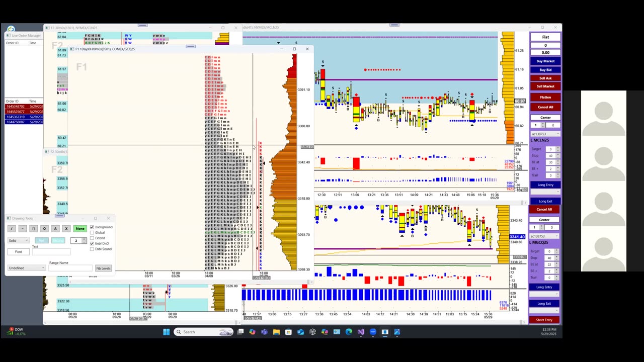Click the Order ID column header in upper list
Image resolution: width=644 pixels, height=362 pixels.
tap(12, 43)
